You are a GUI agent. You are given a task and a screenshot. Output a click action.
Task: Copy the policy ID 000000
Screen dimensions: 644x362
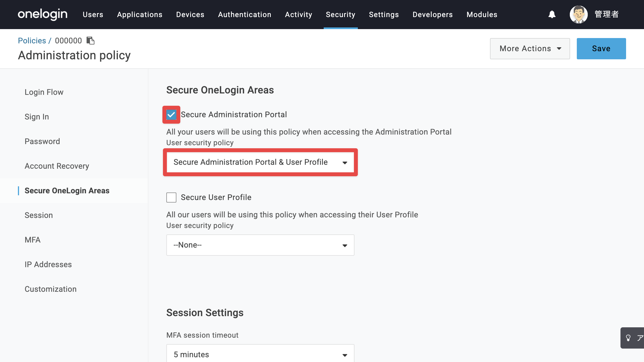pos(90,41)
